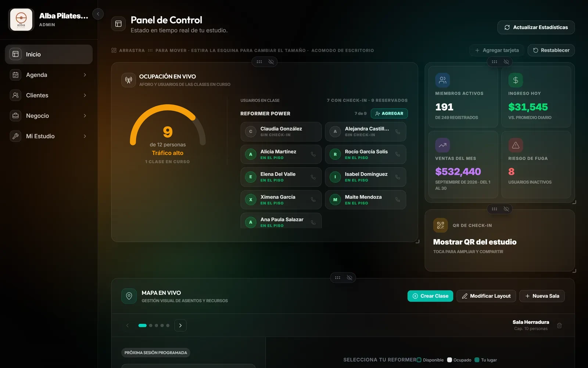Hide the Mapa en Vivo card
Screen dimensions: 588x368
point(349,277)
